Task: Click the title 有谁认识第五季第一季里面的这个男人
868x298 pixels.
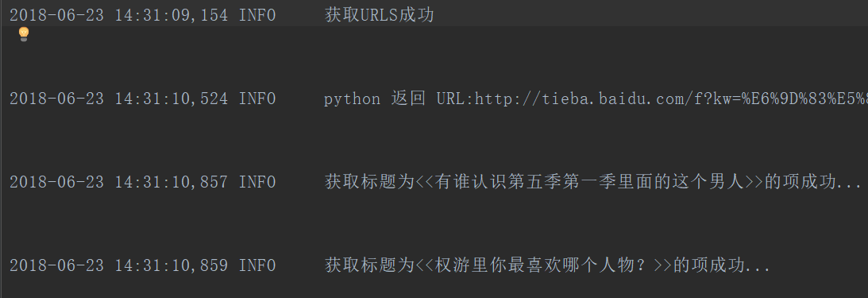Action: (x=589, y=182)
